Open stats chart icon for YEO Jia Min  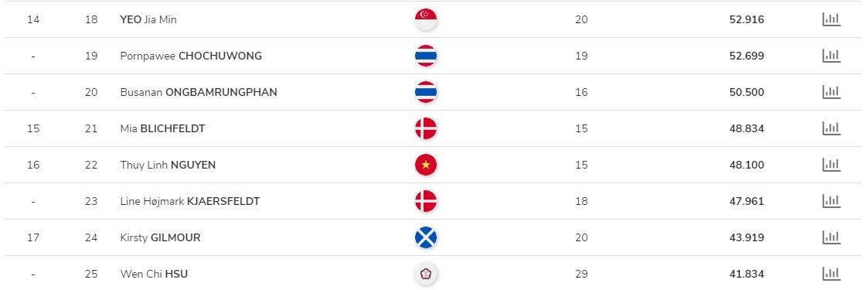coord(831,19)
